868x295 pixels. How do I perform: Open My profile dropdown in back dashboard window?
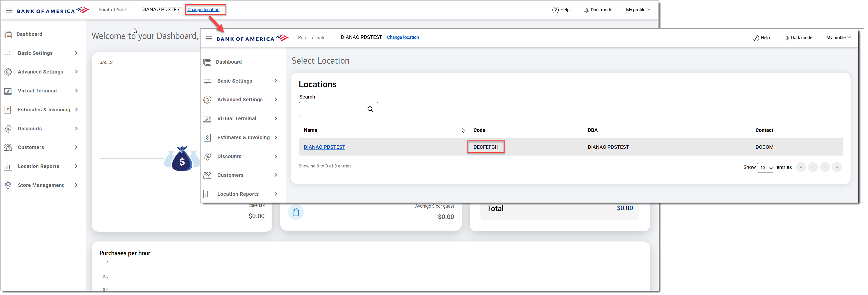(638, 10)
